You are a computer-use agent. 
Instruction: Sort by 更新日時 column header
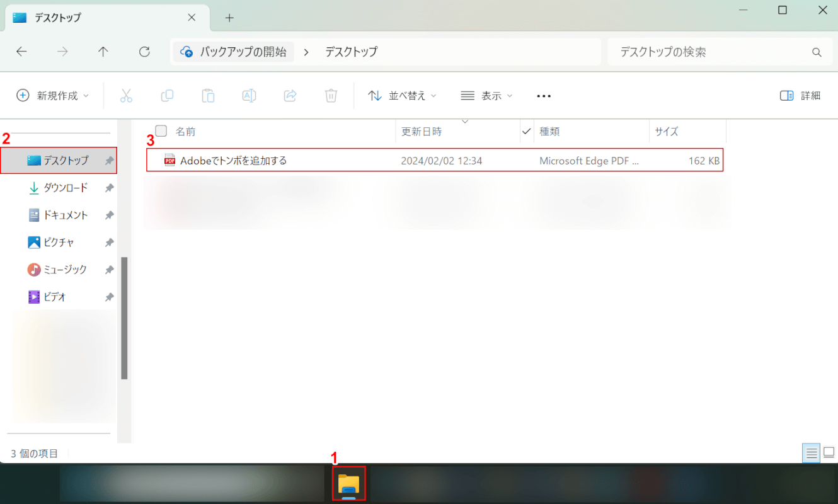coord(422,132)
